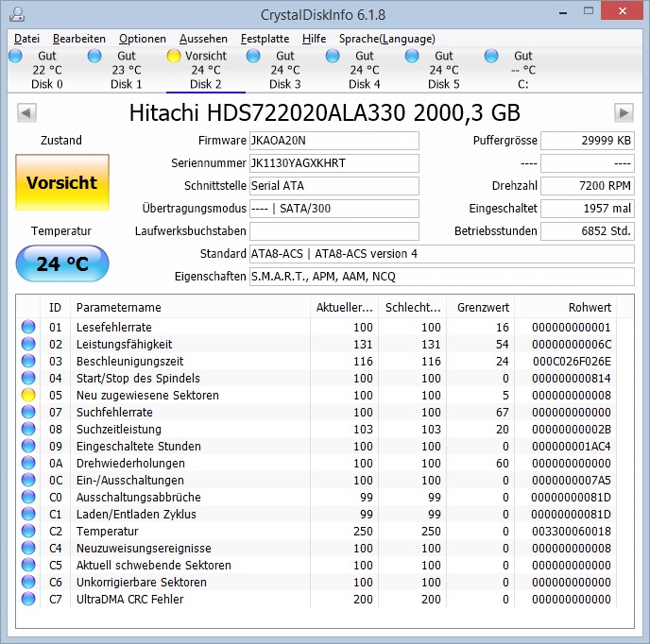Image resolution: width=650 pixels, height=644 pixels.
Task: Click the empty Laufwerksbuchstaben field
Action: pos(334,231)
